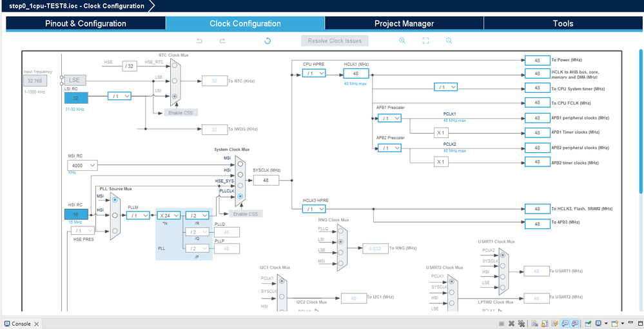
Task: Select HSI in USART1 Clock Mux
Action: (502, 277)
